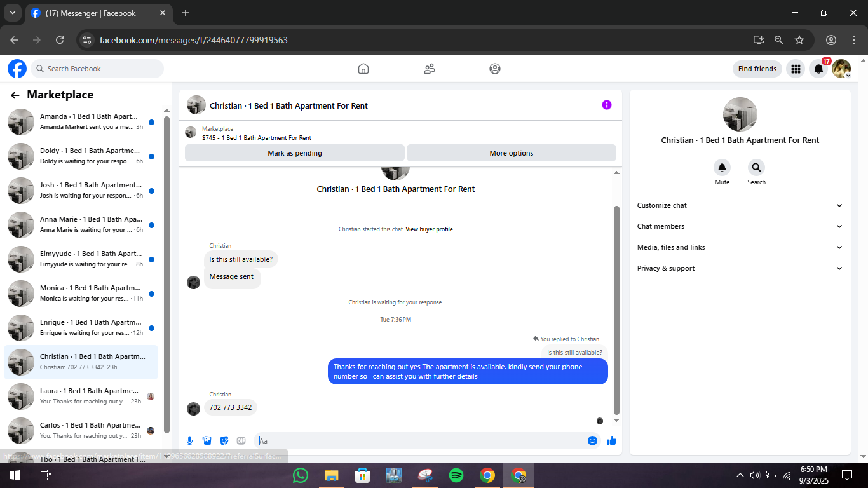Open the Friends icon in top navigation
868x488 pixels.
[430, 69]
